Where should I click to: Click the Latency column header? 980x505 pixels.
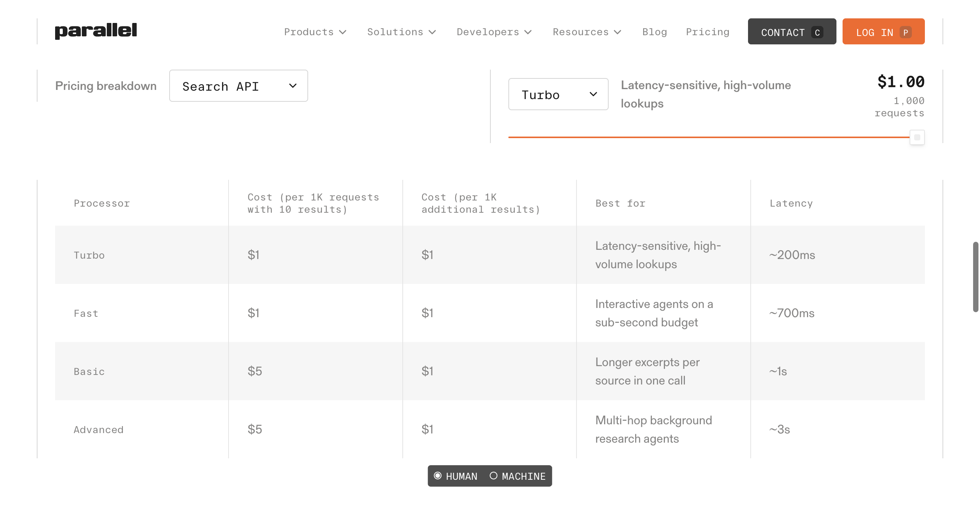tap(791, 203)
